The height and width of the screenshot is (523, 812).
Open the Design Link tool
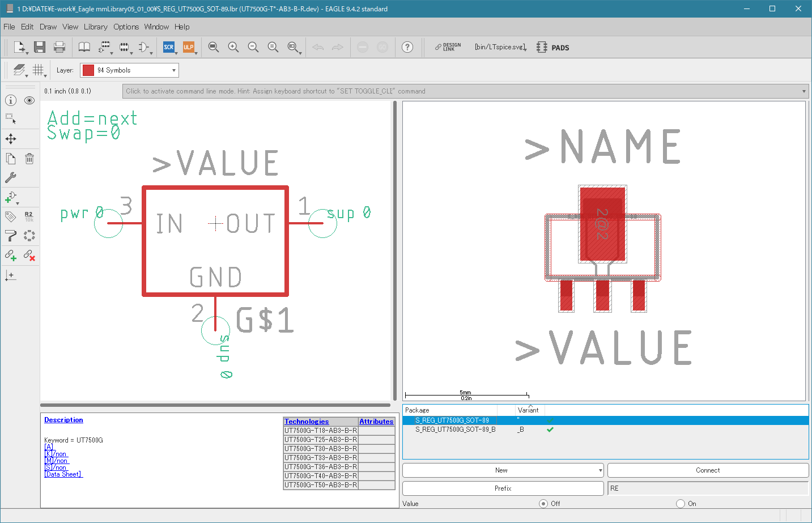[448, 47]
